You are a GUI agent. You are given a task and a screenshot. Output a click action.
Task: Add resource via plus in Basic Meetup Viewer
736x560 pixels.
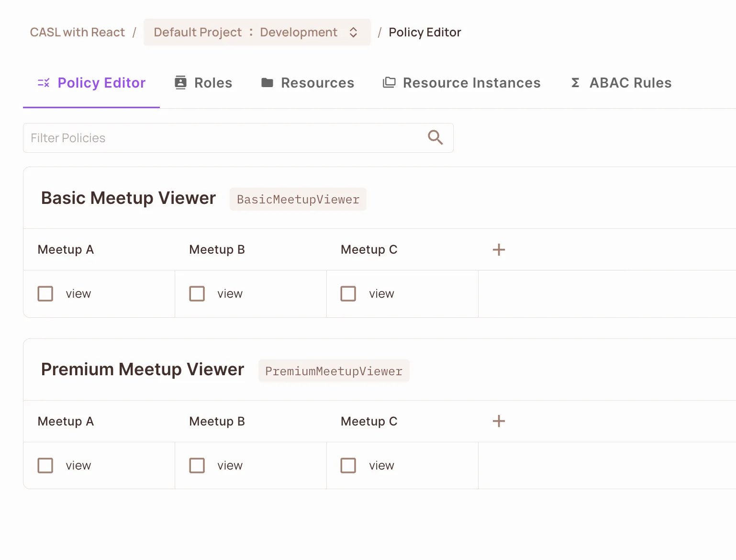[499, 250]
